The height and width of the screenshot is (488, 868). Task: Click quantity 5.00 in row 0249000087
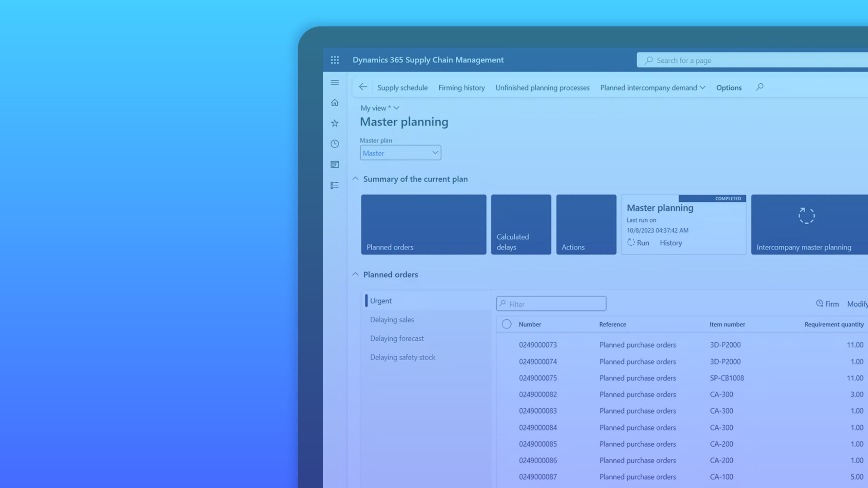point(856,477)
